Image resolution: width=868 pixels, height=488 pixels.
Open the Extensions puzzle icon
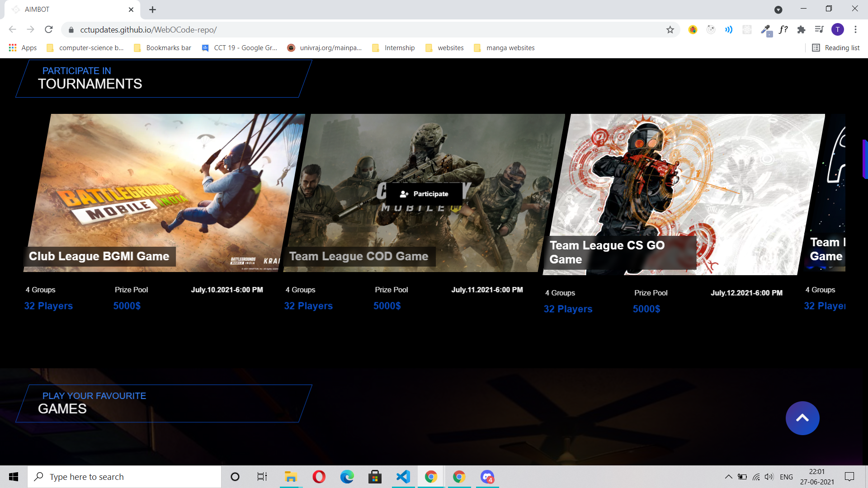coord(801,30)
